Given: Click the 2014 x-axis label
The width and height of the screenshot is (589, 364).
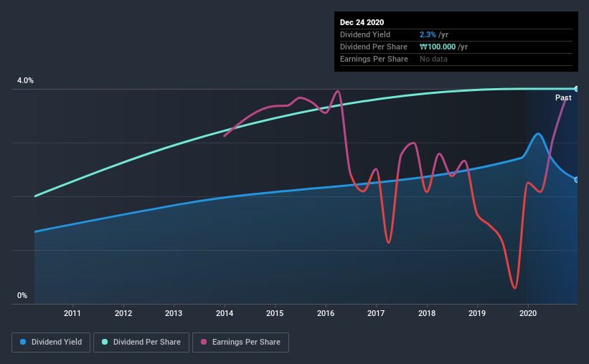Looking at the screenshot, I should pyautogui.click(x=225, y=313).
